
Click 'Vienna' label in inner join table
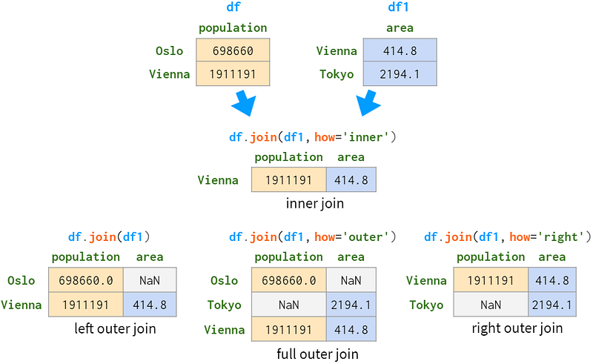pyautogui.click(x=218, y=179)
